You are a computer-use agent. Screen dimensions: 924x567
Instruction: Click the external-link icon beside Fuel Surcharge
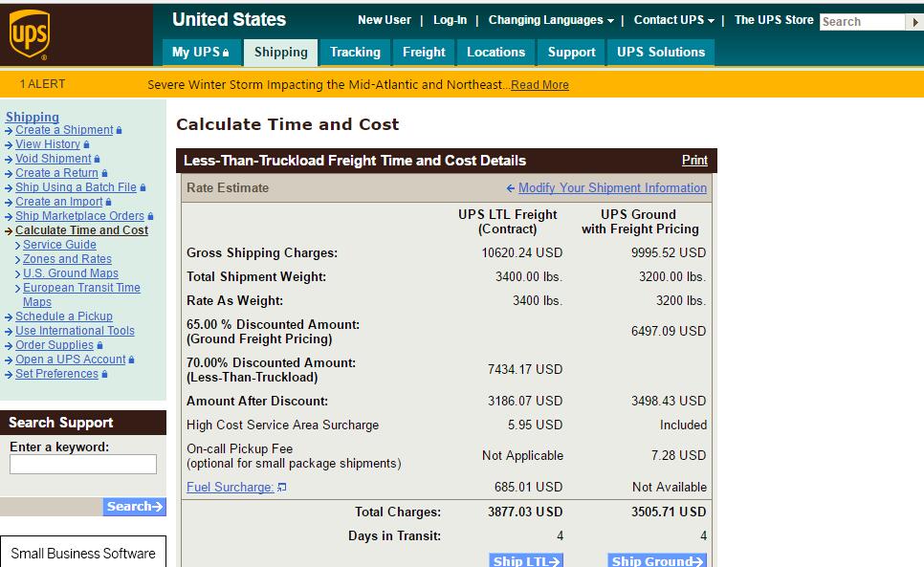point(281,487)
